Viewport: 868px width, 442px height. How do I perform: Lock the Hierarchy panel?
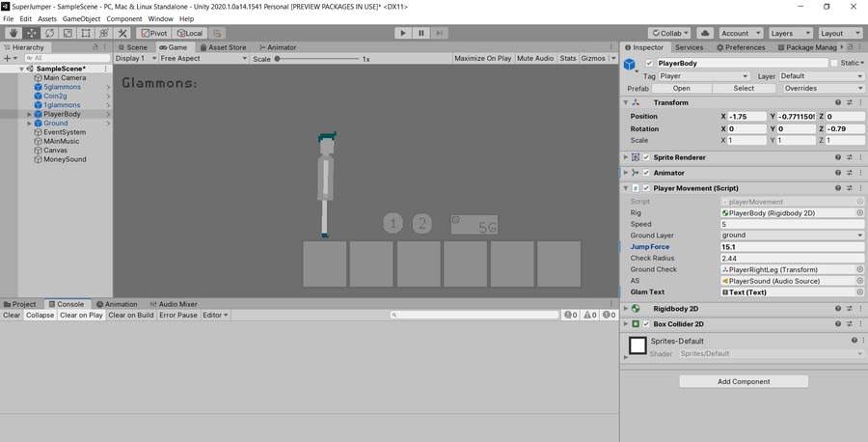[95, 47]
